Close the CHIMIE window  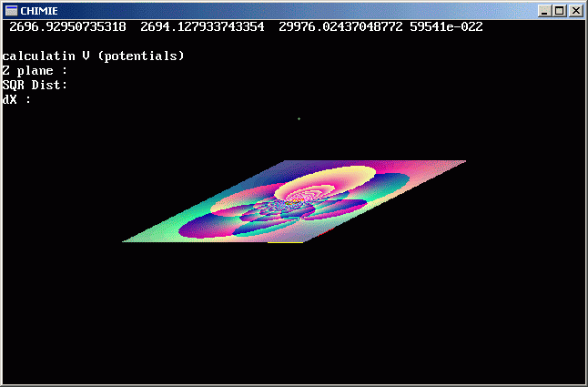pyautogui.click(x=575, y=11)
